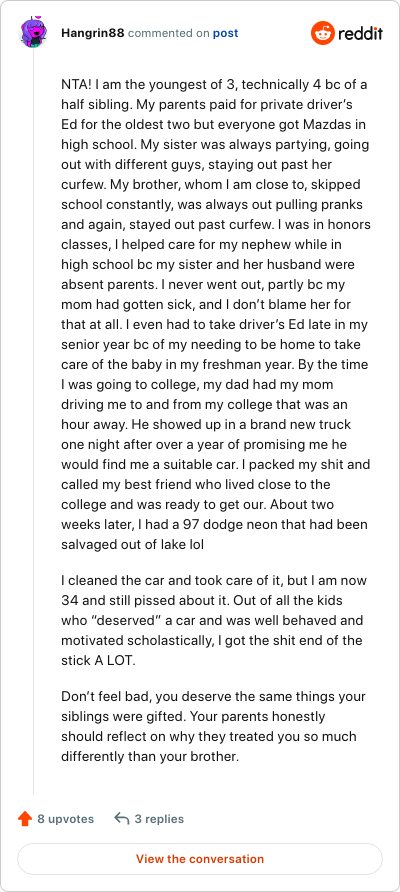400x892 pixels.
Task: Click the "reddit" wordmark text
Action: point(361,34)
